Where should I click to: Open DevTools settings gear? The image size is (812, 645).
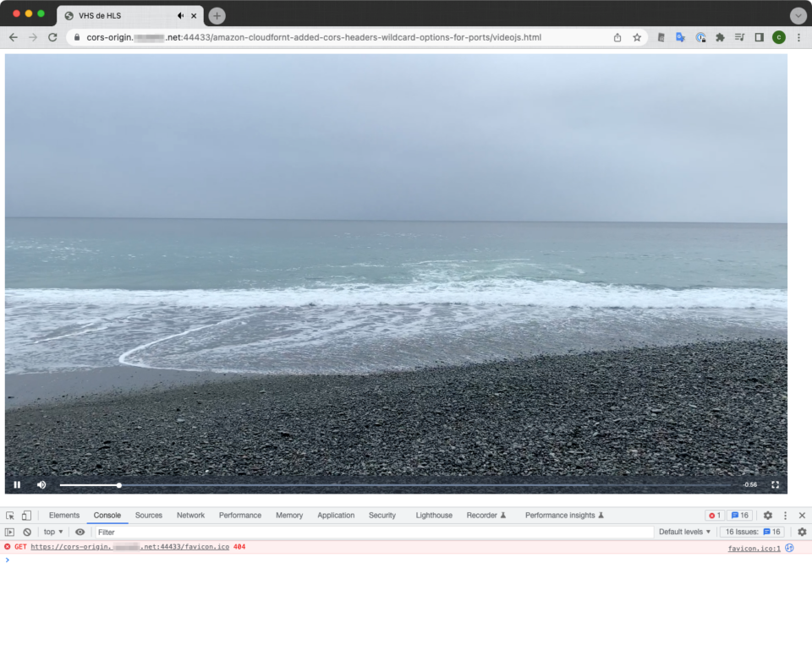point(768,516)
